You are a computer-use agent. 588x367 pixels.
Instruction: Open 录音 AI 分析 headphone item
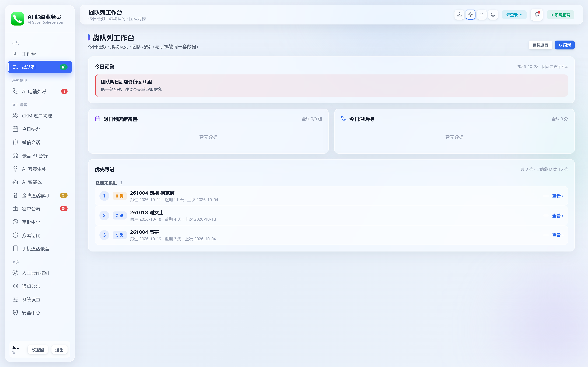40,156
